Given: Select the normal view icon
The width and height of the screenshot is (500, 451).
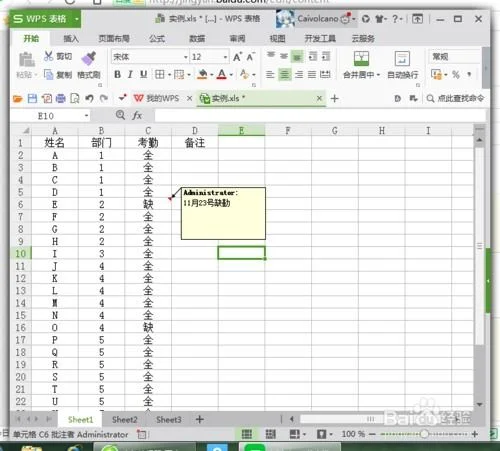Looking at the screenshot, I should tap(247, 434).
